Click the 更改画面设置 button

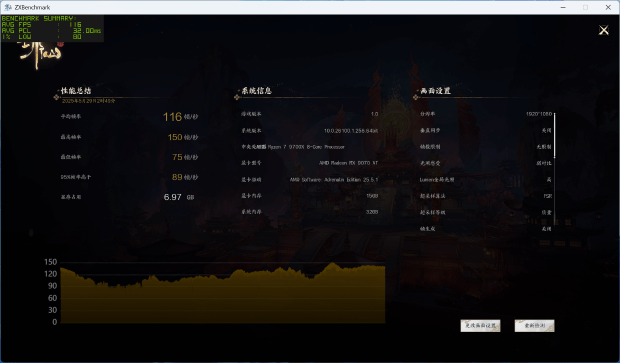coord(480,325)
